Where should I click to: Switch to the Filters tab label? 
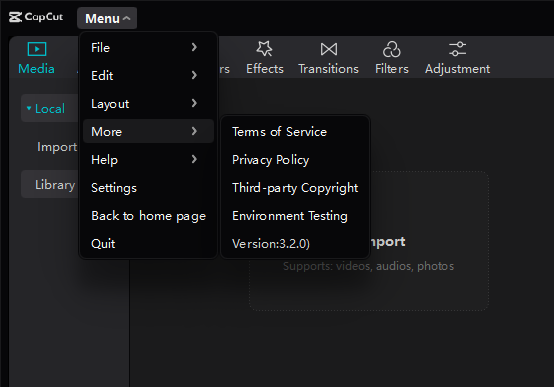[x=392, y=69]
